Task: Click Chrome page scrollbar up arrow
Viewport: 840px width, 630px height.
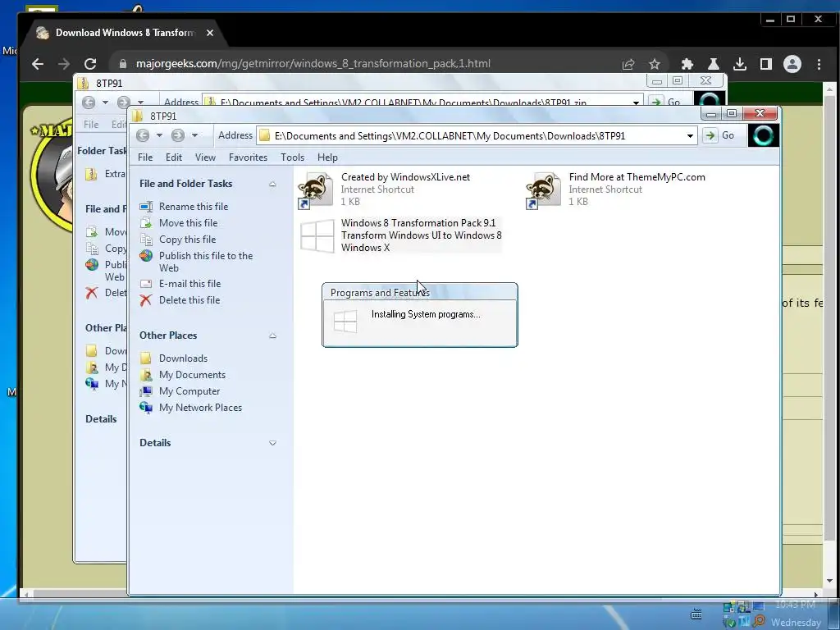Action: tap(829, 89)
